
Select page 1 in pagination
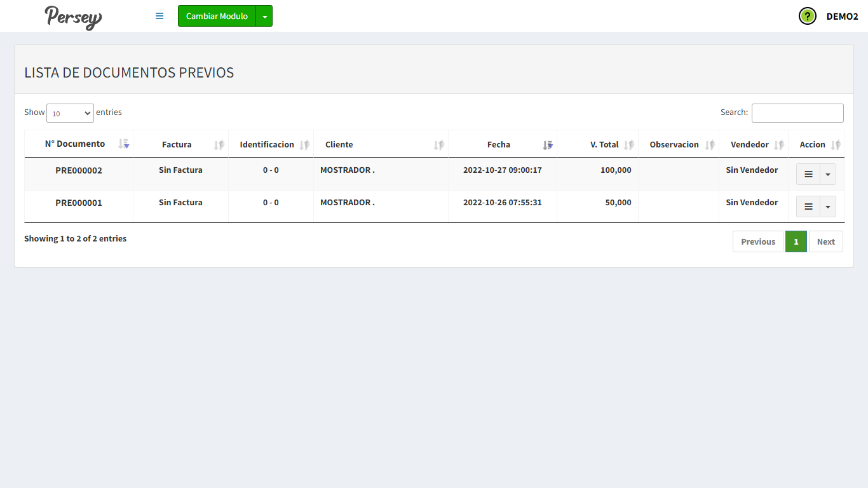(796, 241)
